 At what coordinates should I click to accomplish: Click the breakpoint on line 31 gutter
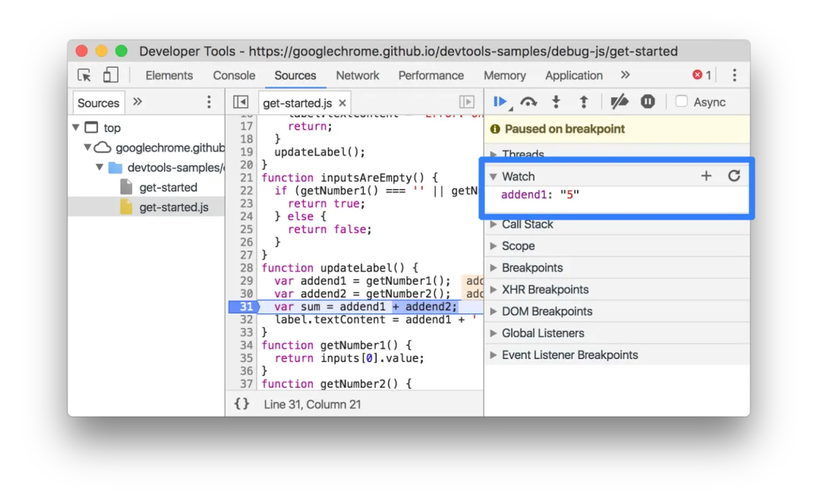coord(244,307)
